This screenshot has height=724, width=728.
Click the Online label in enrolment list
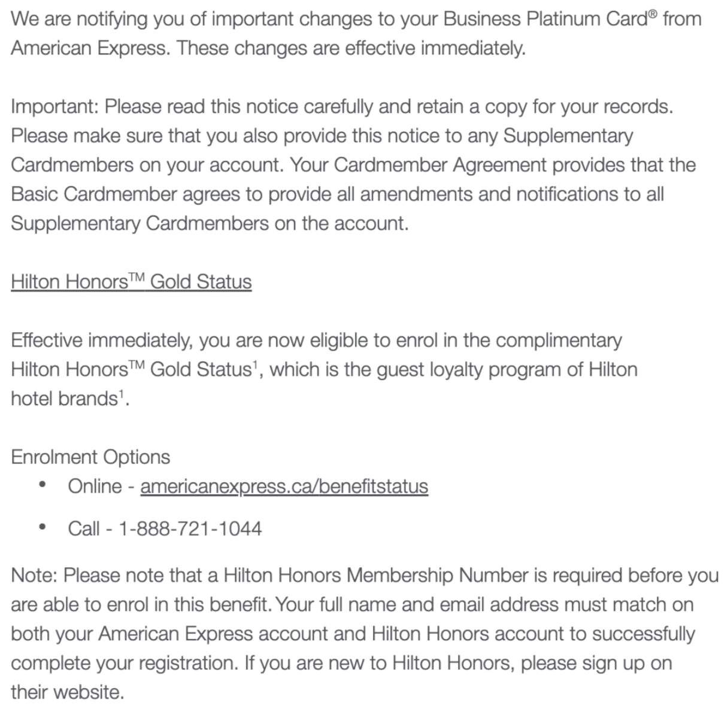[x=95, y=486]
